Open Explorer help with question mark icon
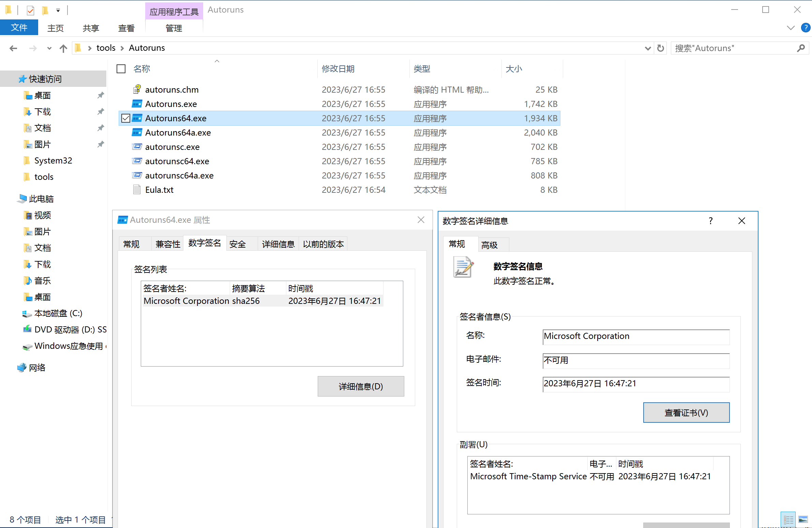This screenshot has height=528, width=812. pos(806,28)
